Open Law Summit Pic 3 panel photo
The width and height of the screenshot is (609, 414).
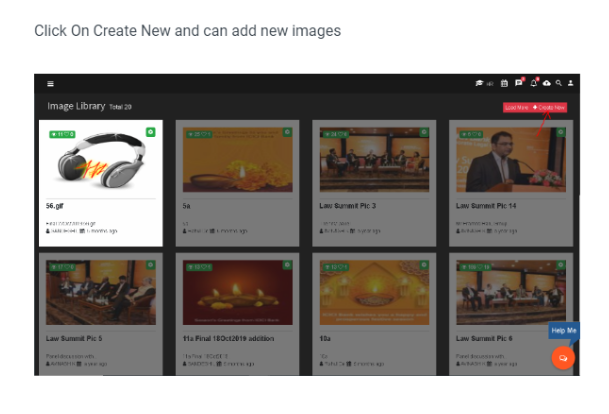point(374,160)
